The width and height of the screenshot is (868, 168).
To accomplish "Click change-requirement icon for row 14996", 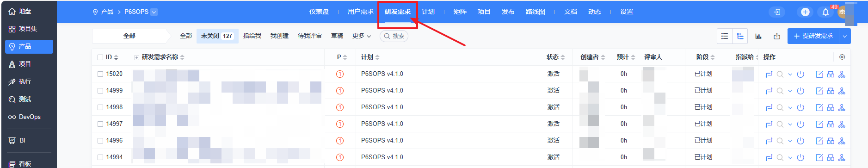I will tap(769, 141).
